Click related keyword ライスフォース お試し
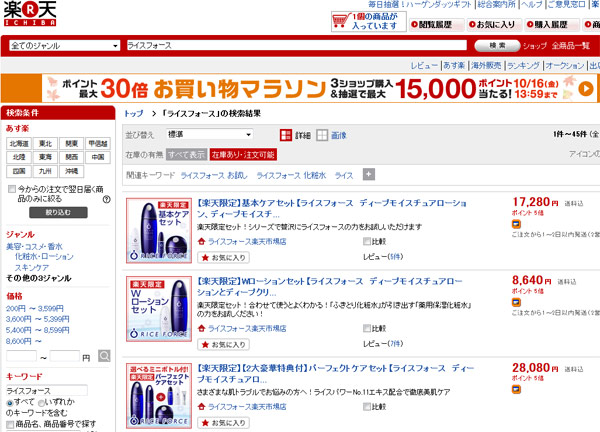The height and width of the screenshot is (432, 600). point(214,175)
